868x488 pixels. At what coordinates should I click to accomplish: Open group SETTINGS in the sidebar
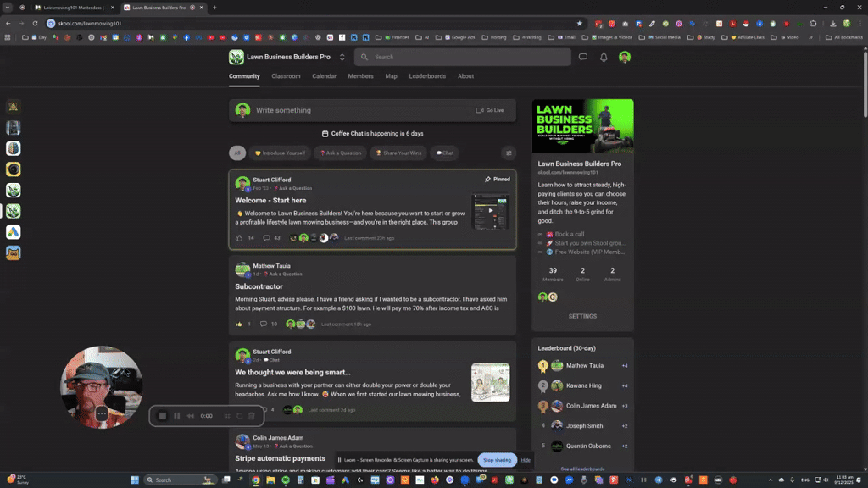pos(582,317)
